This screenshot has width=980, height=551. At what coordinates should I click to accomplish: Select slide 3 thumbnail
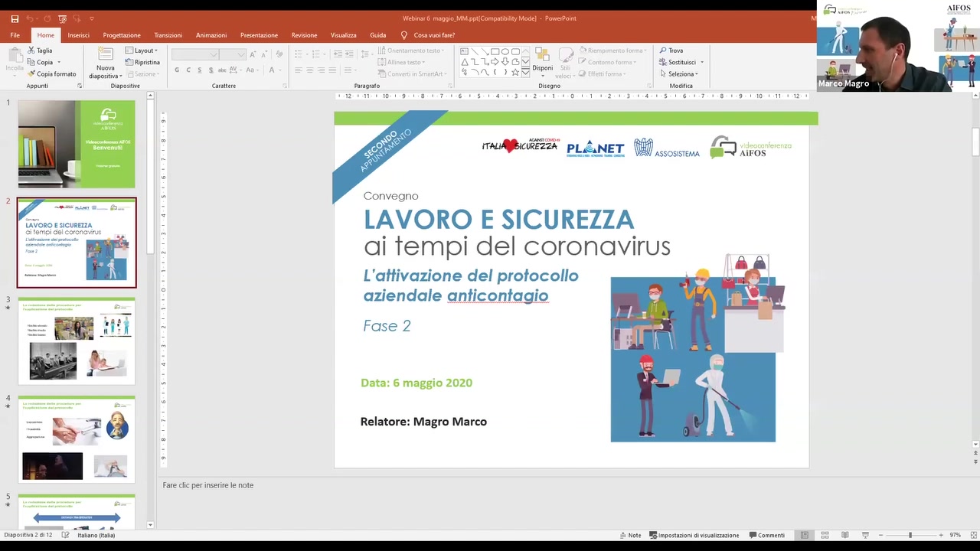[77, 341]
